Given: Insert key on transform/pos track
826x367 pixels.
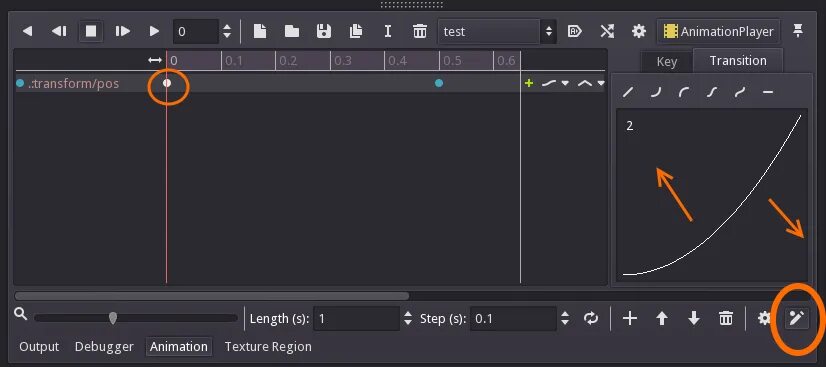Looking at the screenshot, I should coord(529,83).
